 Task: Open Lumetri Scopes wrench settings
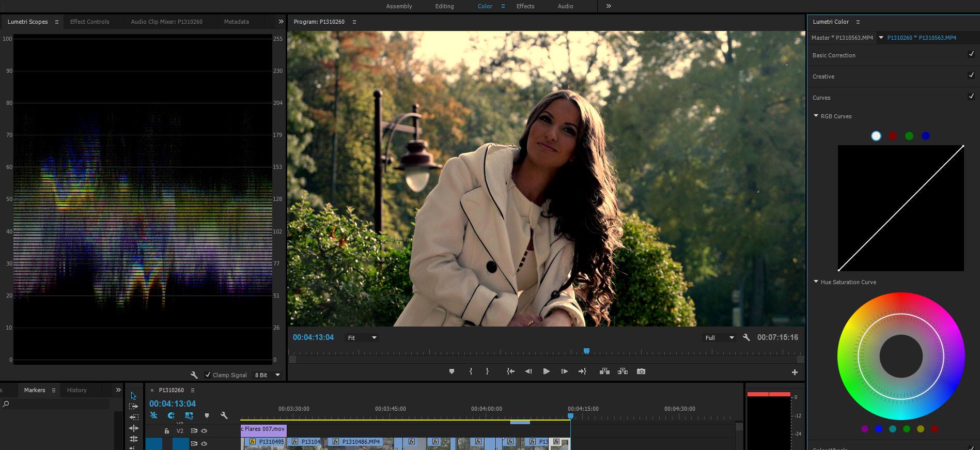pos(194,375)
